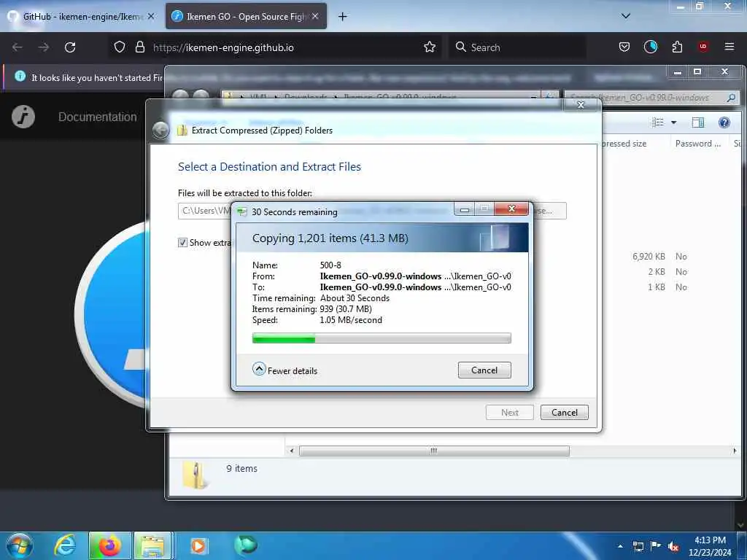Open a new Firefox tab
747x560 pixels.
[x=342, y=17]
